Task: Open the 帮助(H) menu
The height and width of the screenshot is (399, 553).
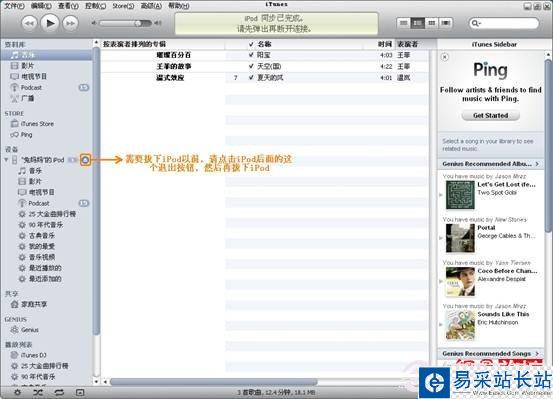Action: coord(178,6)
